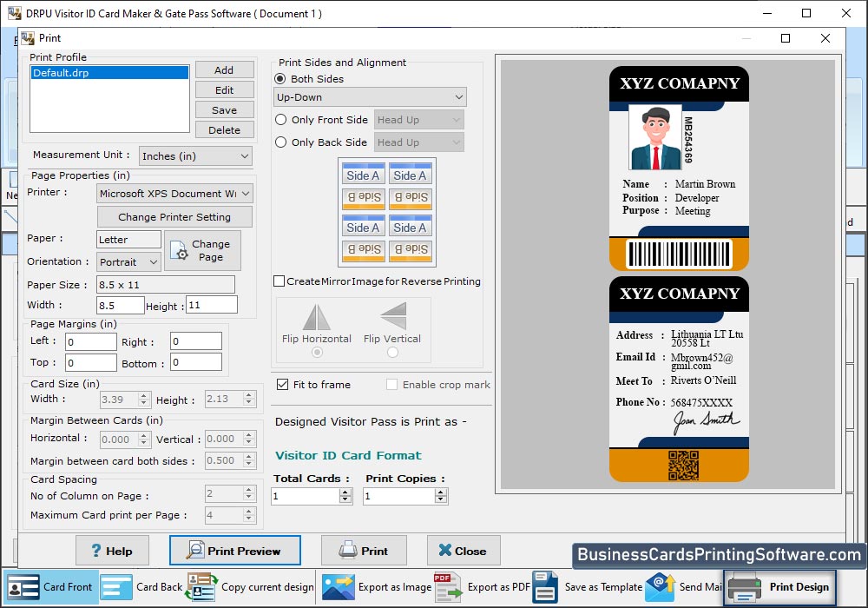
Task: Click the Save as Template floppy icon
Action: [545, 587]
